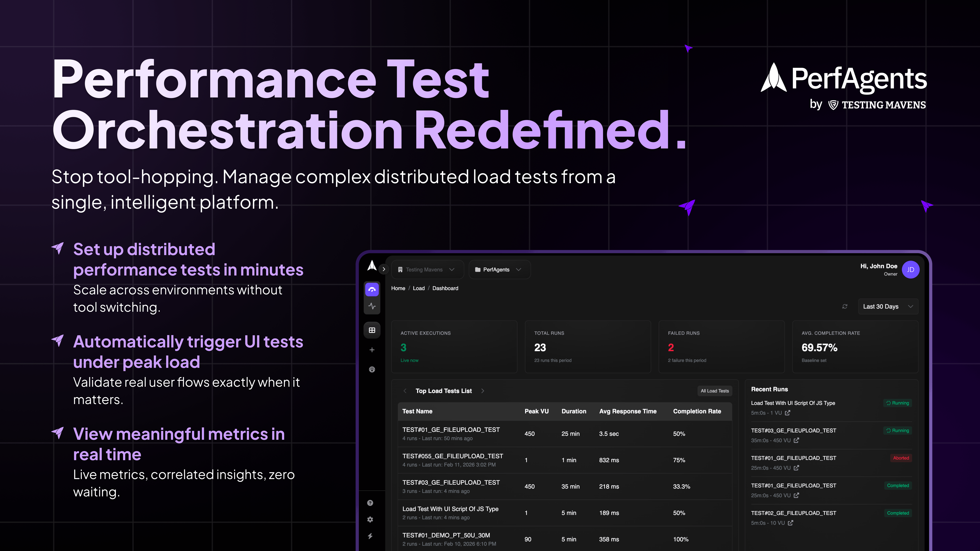Click the lightning bolt icon in sidebar
The width and height of the screenshot is (980, 551).
370,536
